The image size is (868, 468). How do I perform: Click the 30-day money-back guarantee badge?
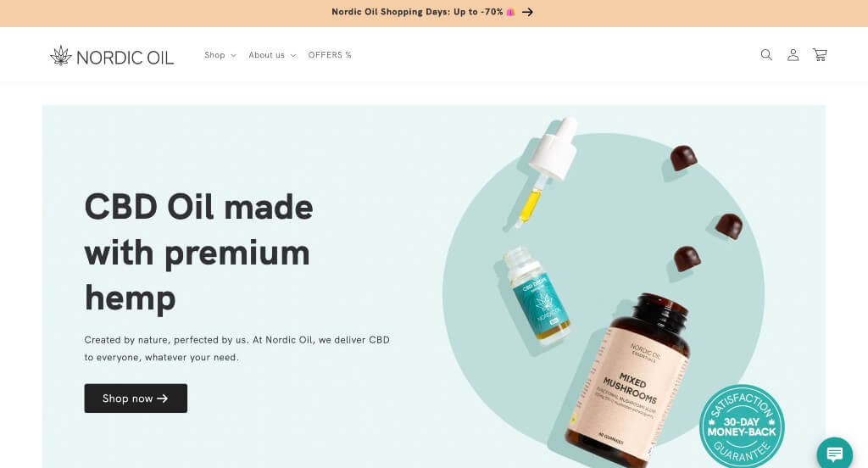pos(742,427)
